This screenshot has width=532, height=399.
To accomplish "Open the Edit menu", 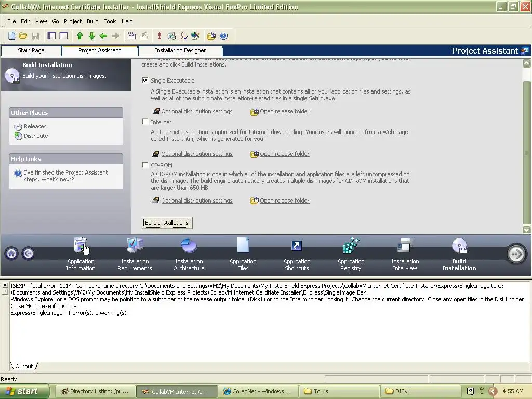I will [x=25, y=21].
